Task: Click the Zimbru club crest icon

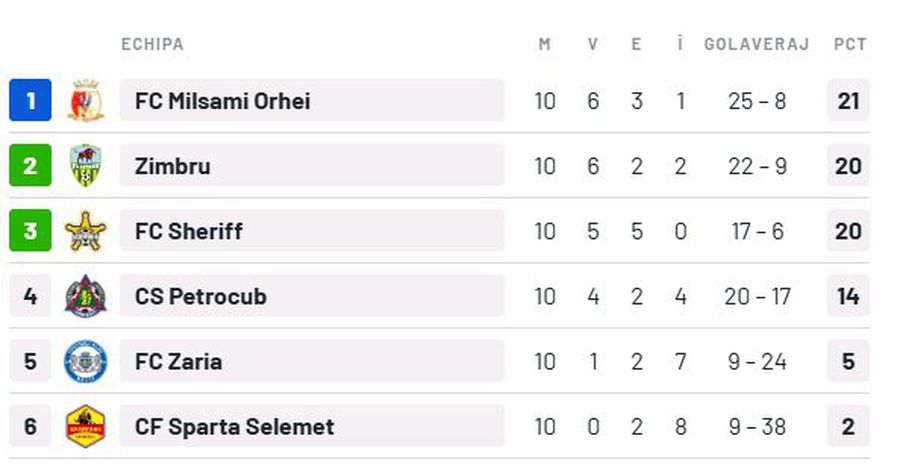Action: 86,166
